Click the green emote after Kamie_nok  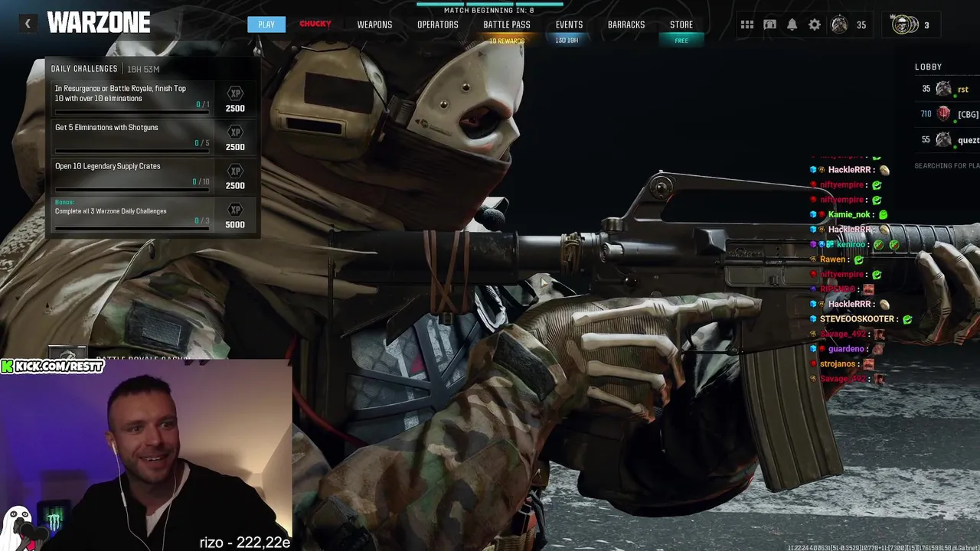(883, 214)
